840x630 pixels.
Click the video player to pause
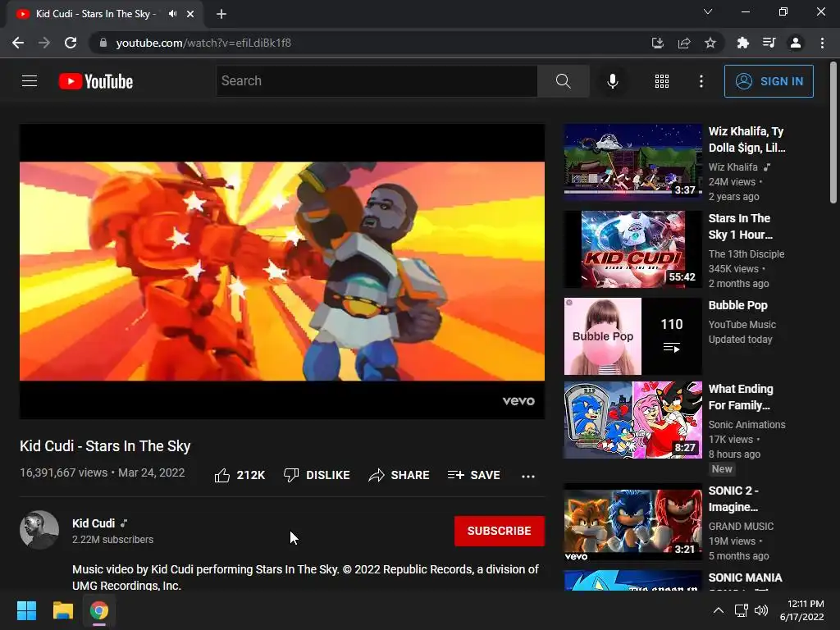tap(282, 271)
